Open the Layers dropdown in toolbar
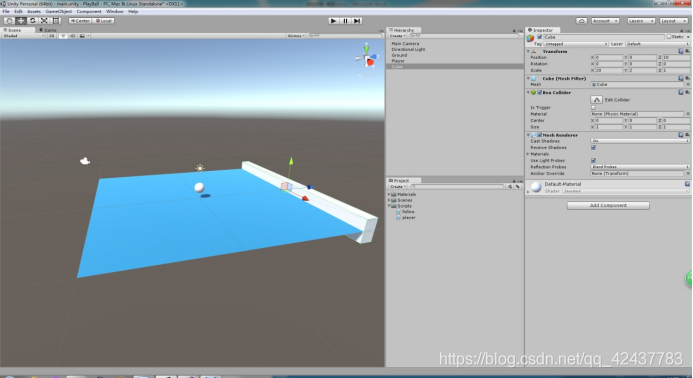 640,21
